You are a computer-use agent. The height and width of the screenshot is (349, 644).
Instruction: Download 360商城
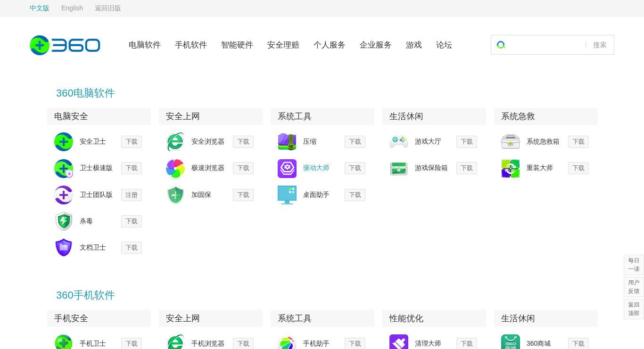pyautogui.click(x=578, y=344)
